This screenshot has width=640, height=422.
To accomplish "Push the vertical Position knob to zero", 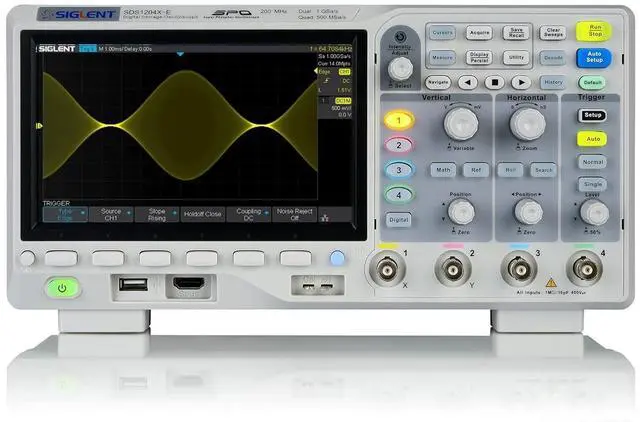I will (x=461, y=212).
